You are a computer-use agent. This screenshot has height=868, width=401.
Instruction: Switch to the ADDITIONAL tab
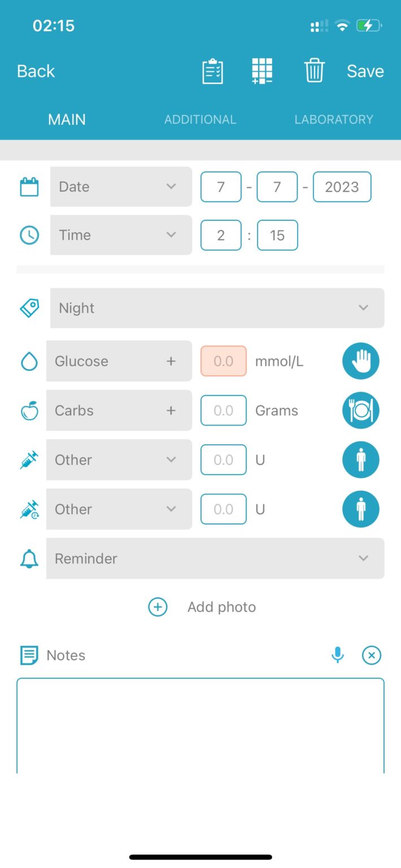(200, 119)
